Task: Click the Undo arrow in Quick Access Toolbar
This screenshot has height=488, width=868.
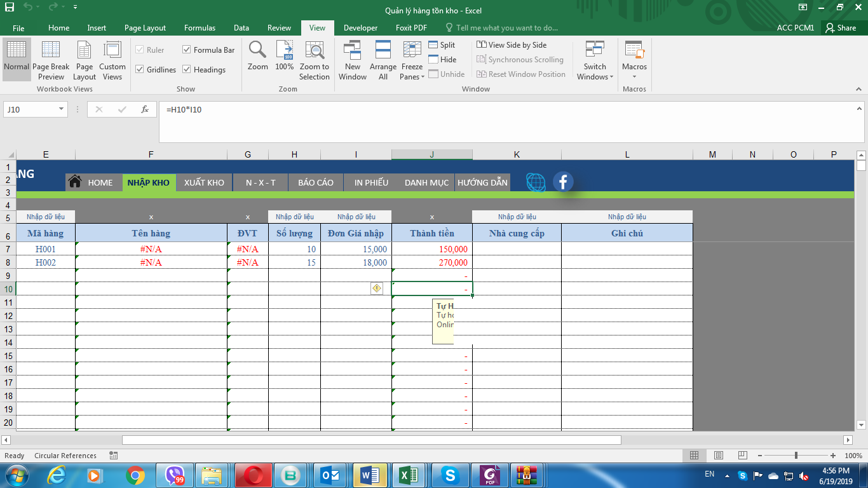Action: pyautogui.click(x=28, y=7)
